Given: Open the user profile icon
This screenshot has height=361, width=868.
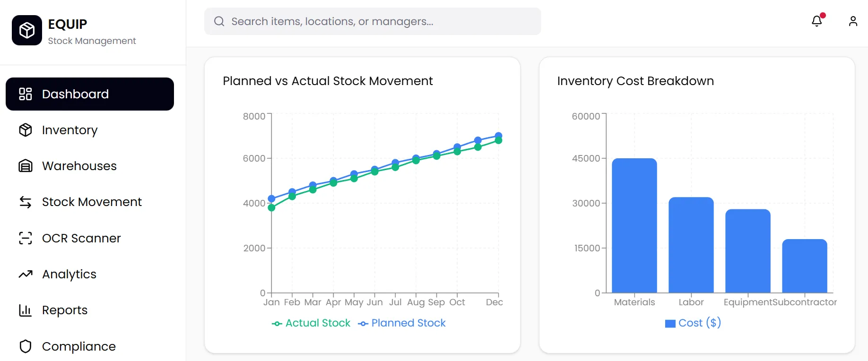Looking at the screenshot, I should click(x=853, y=21).
